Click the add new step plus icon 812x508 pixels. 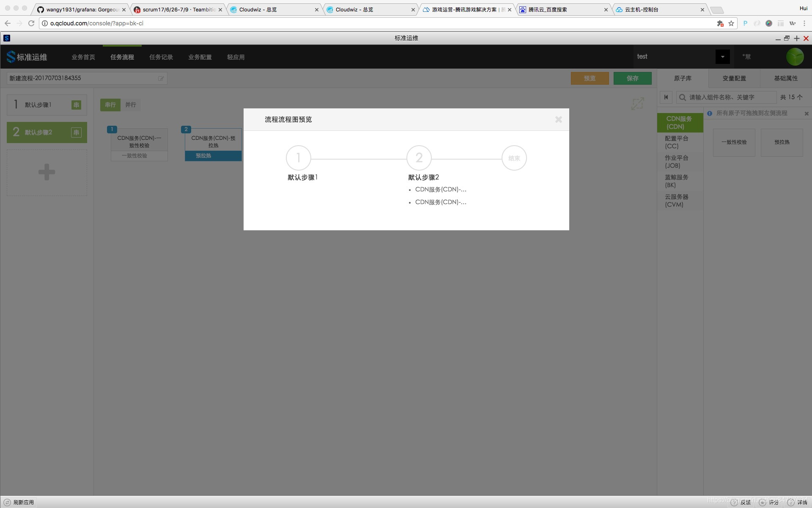pyautogui.click(x=47, y=172)
